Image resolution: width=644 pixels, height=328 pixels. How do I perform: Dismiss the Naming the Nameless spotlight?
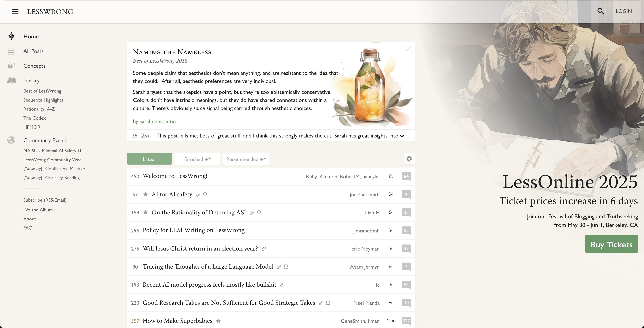click(408, 49)
